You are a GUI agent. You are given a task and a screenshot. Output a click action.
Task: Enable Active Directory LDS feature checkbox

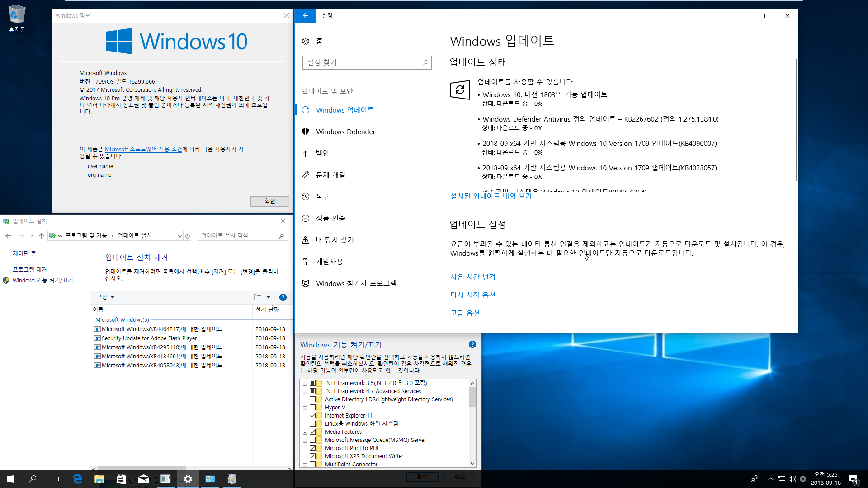(312, 399)
